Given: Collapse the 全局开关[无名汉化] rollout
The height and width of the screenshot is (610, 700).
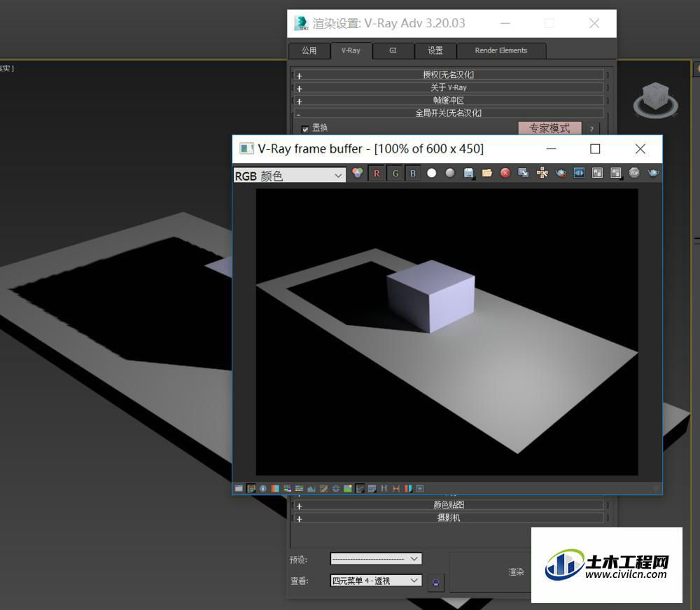Looking at the screenshot, I should pyautogui.click(x=449, y=113).
